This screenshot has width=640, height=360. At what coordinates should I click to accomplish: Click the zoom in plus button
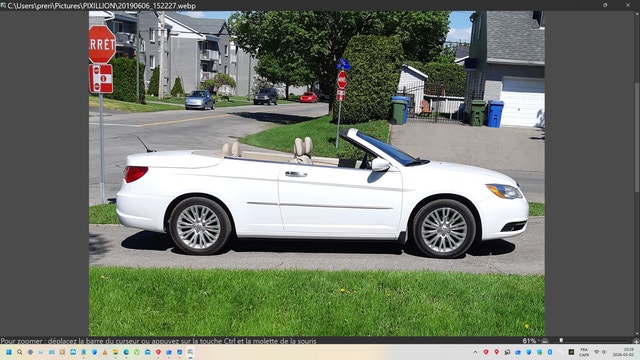636,341
